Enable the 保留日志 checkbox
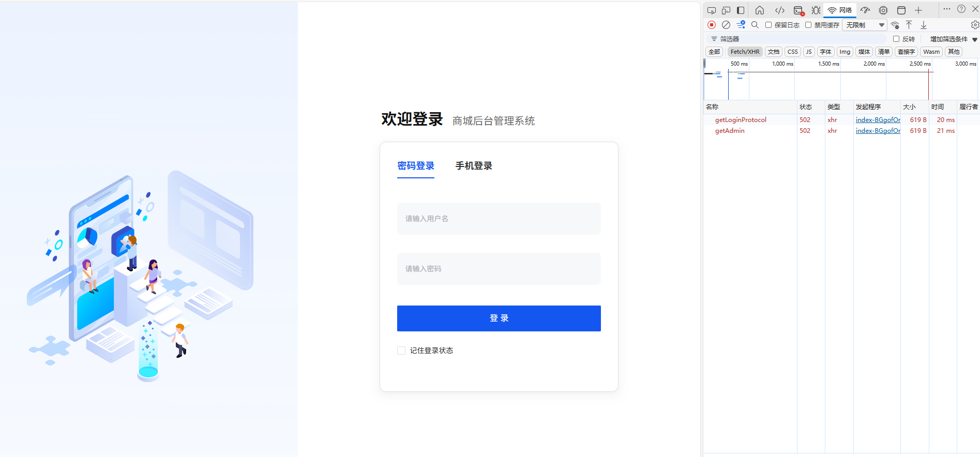Image resolution: width=980 pixels, height=457 pixels. [x=768, y=25]
